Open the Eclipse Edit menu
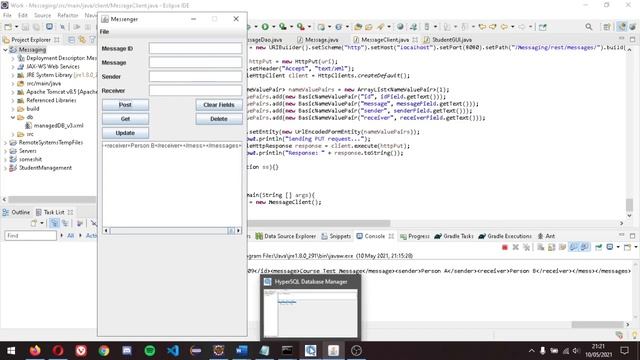Viewport: 640px width, 360px height. coord(22,15)
